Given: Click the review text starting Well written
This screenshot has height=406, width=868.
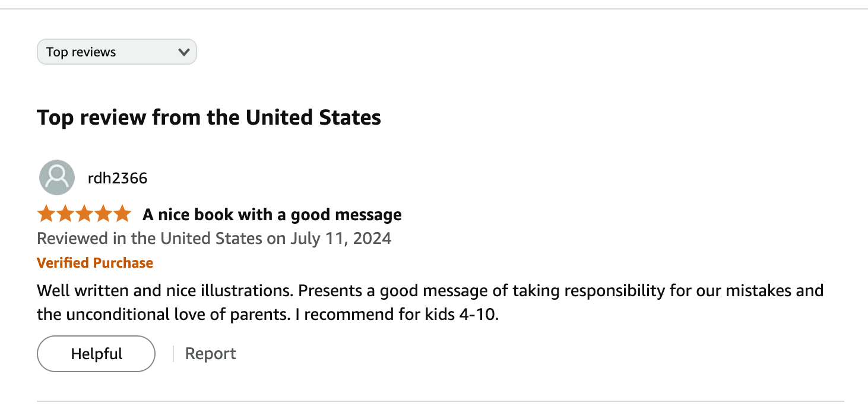Looking at the screenshot, I should click(x=430, y=303).
